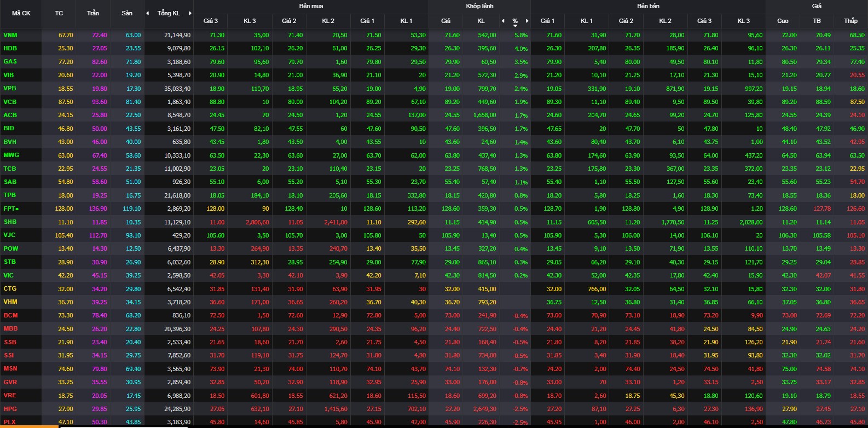Click the Giá group header above Cao/TB/Thấp
The height and width of the screenshot is (428, 868).
[817, 6]
